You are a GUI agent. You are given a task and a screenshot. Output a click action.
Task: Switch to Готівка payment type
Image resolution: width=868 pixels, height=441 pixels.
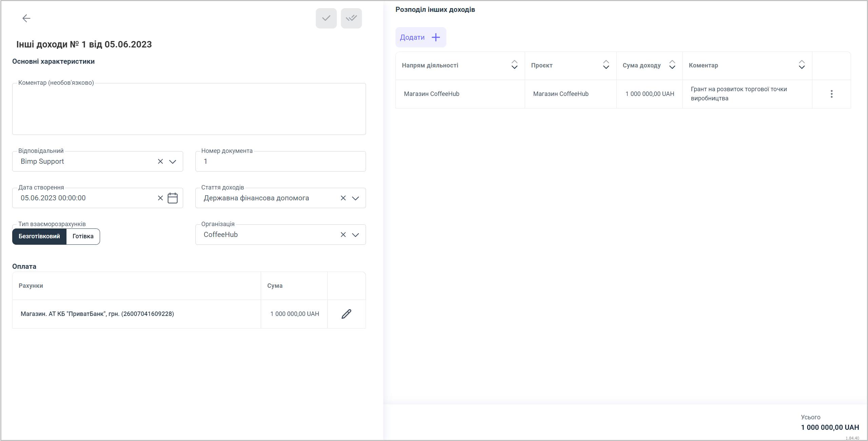point(83,236)
